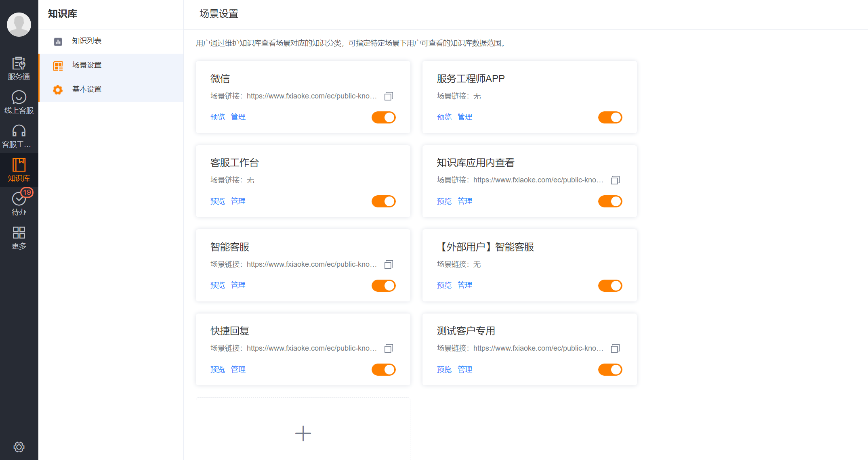Screen dimensions: 868x460
Task: Open settings gear at sidebar bottom
Action: click(x=19, y=447)
